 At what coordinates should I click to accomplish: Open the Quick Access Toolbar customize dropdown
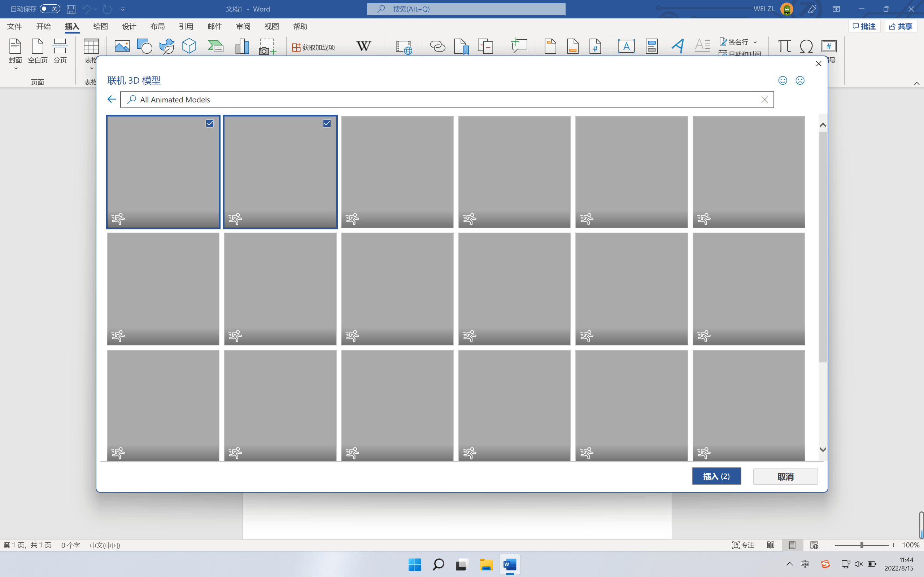(123, 9)
